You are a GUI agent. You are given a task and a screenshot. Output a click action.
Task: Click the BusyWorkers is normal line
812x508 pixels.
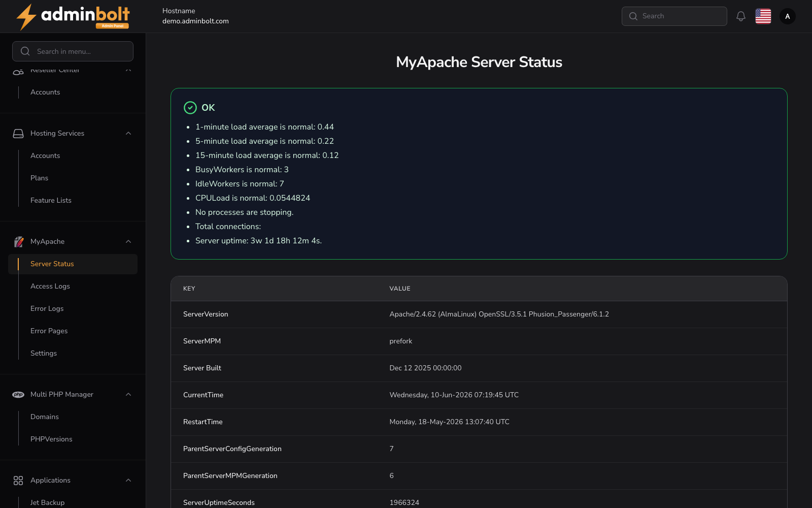click(x=242, y=170)
